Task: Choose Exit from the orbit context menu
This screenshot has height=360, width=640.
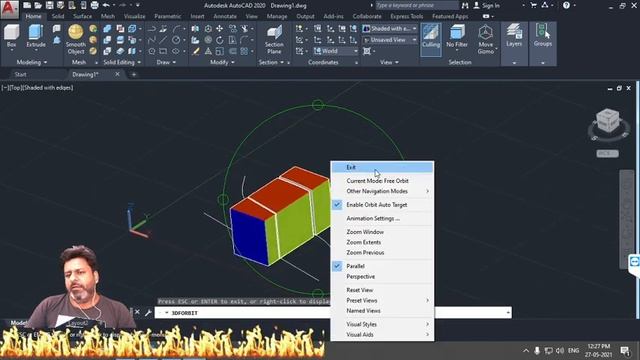Action: (382, 167)
